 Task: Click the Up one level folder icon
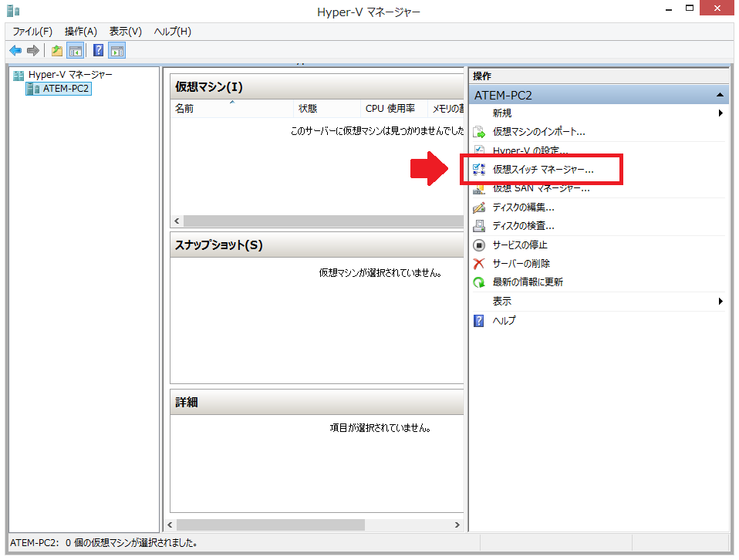57,50
